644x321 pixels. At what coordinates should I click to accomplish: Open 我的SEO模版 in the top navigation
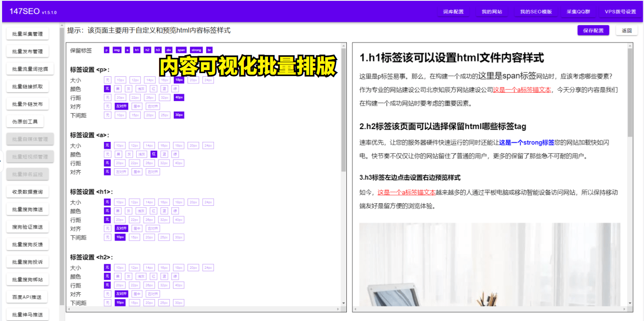pos(535,12)
